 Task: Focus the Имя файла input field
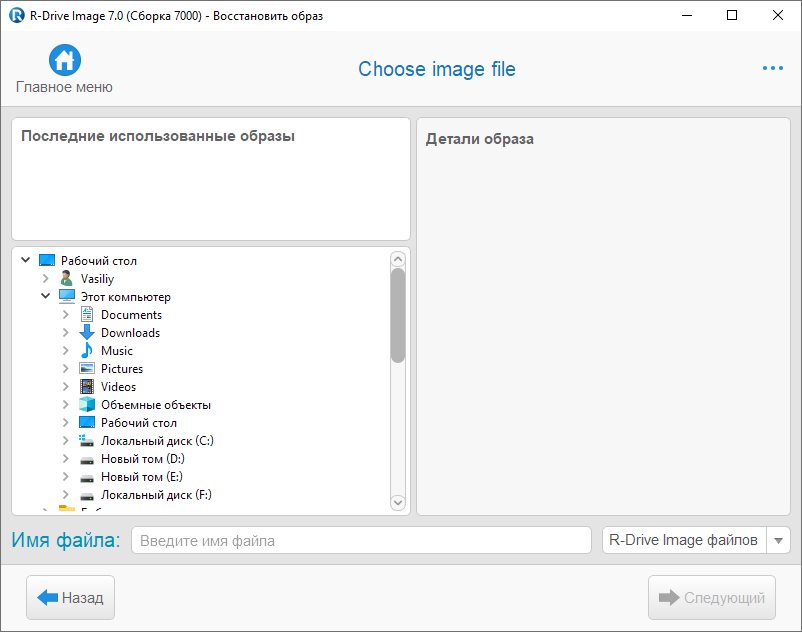(x=361, y=540)
